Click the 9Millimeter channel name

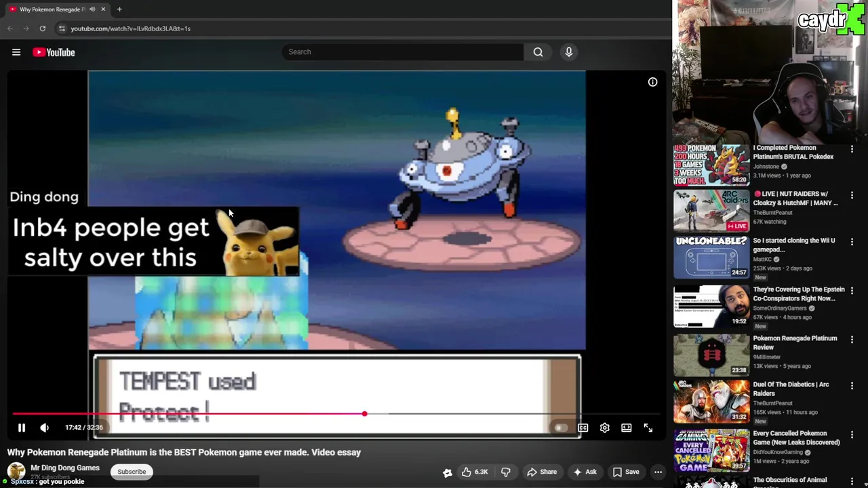pos(767,357)
